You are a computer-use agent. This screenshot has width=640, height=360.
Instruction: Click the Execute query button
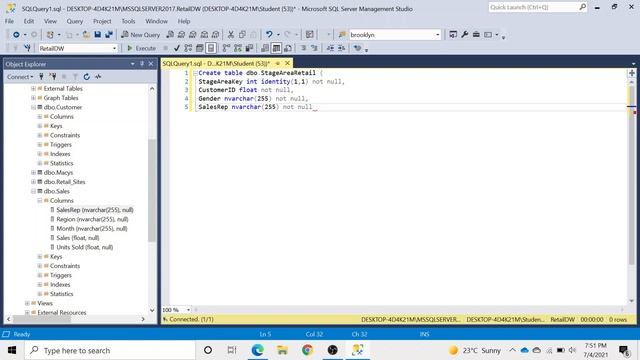point(141,48)
